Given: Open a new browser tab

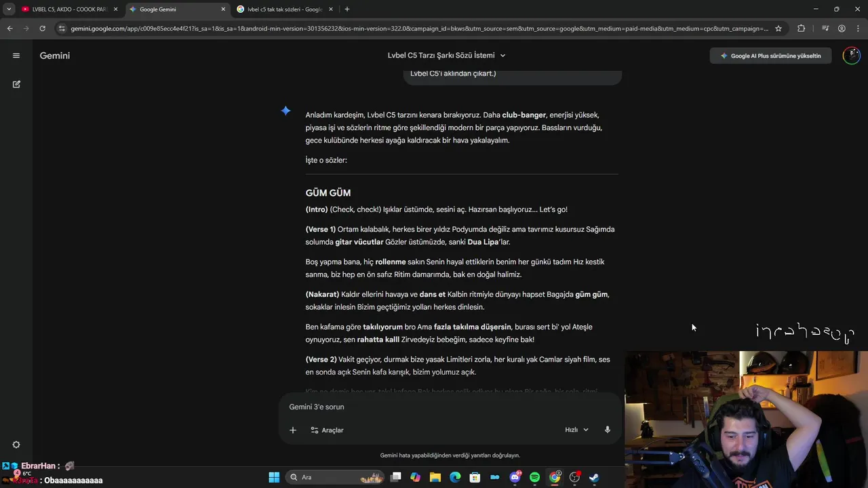Looking at the screenshot, I should 347,9.
